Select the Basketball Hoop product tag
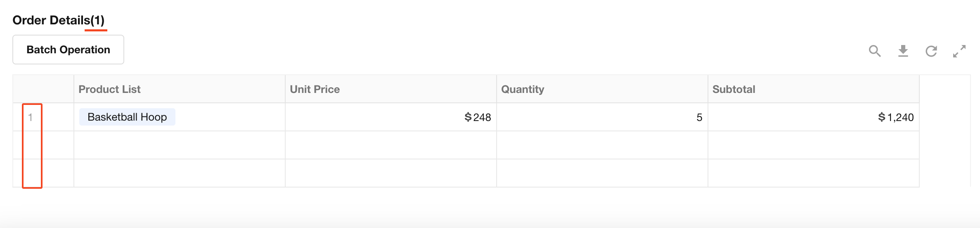Viewport: 980px width, 228px height. (127, 117)
